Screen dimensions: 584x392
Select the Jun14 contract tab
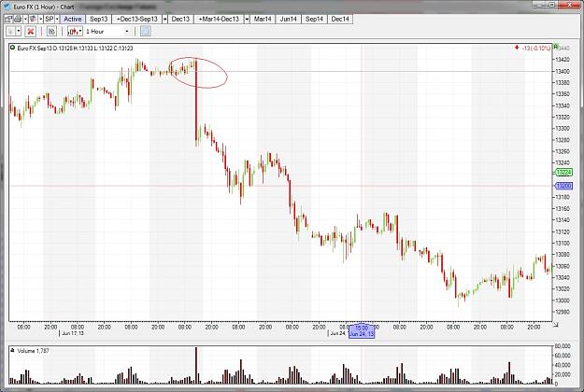coord(289,19)
